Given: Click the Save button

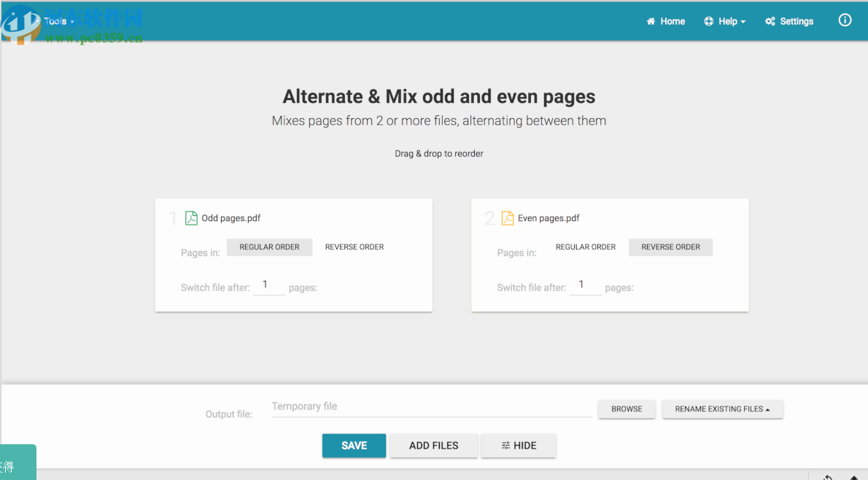Looking at the screenshot, I should click(x=354, y=446).
